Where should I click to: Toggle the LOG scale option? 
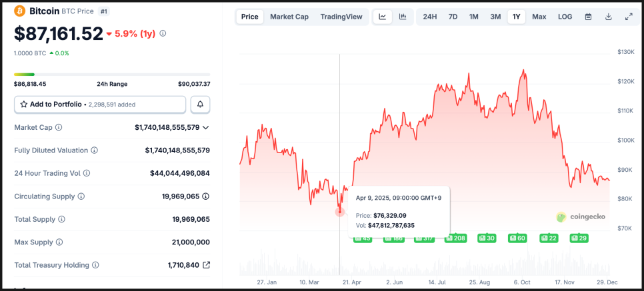[x=565, y=17]
